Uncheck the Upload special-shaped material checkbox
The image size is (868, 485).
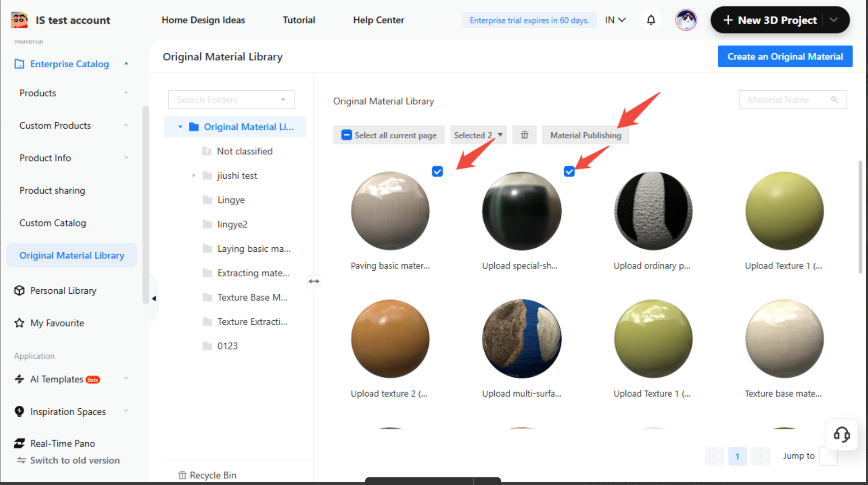(569, 171)
